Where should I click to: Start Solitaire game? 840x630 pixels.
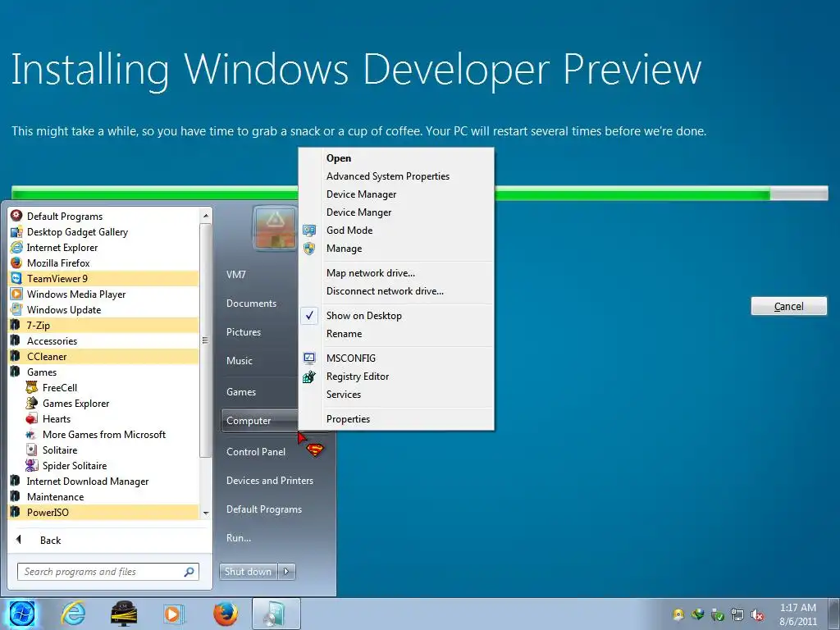click(x=59, y=450)
